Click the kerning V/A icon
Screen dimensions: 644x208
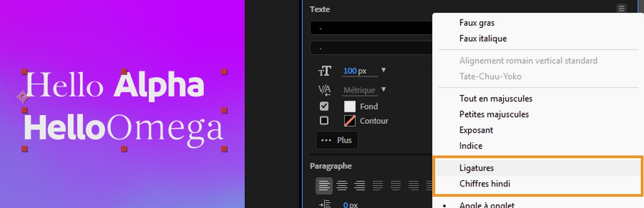pyautogui.click(x=325, y=90)
